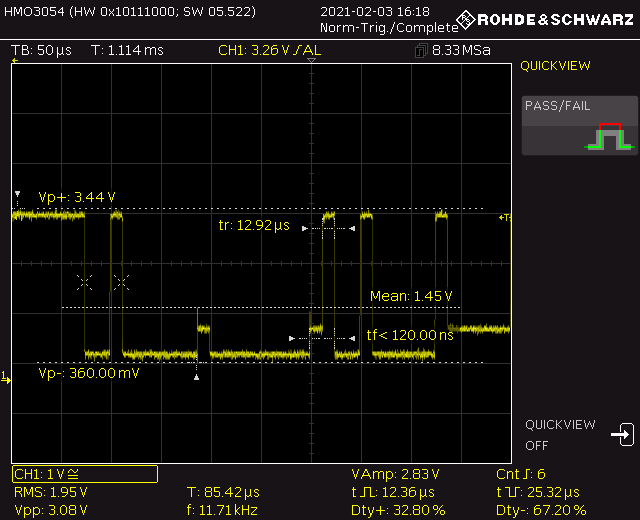Viewport: 640px width, 520px height.
Task: Click the T: 1.114 ms trigger position readout
Action: [x=127, y=50]
